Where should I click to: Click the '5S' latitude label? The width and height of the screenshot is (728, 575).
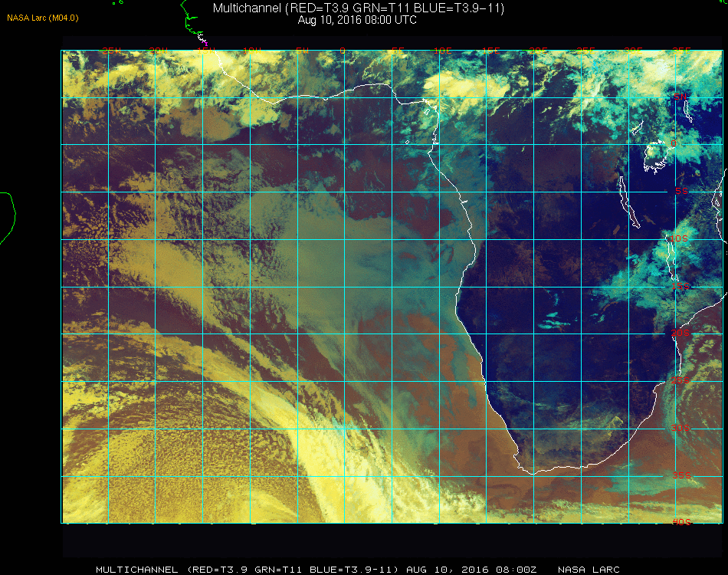point(681,191)
